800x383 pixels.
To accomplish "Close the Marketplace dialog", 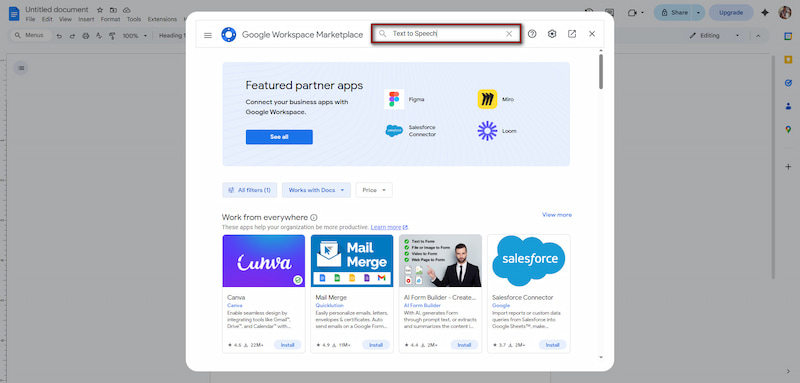I will (x=592, y=34).
